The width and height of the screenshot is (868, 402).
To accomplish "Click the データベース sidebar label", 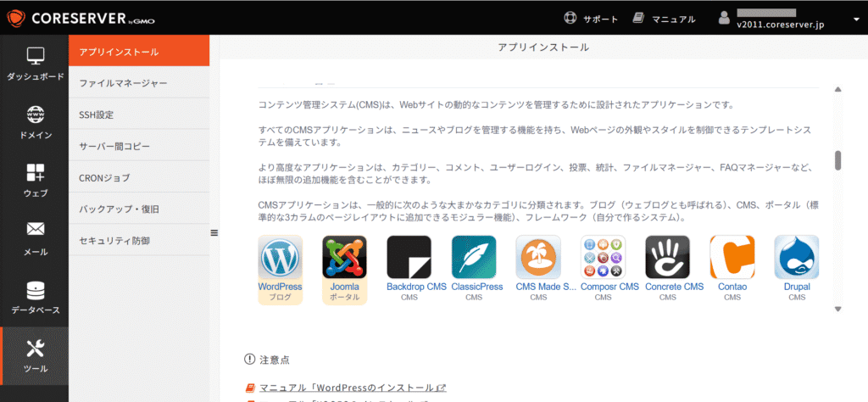I will click(x=36, y=310).
